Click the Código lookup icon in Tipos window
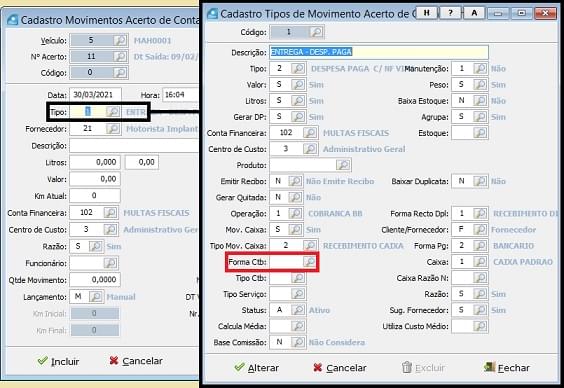 pyautogui.click(x=317, y=32)
